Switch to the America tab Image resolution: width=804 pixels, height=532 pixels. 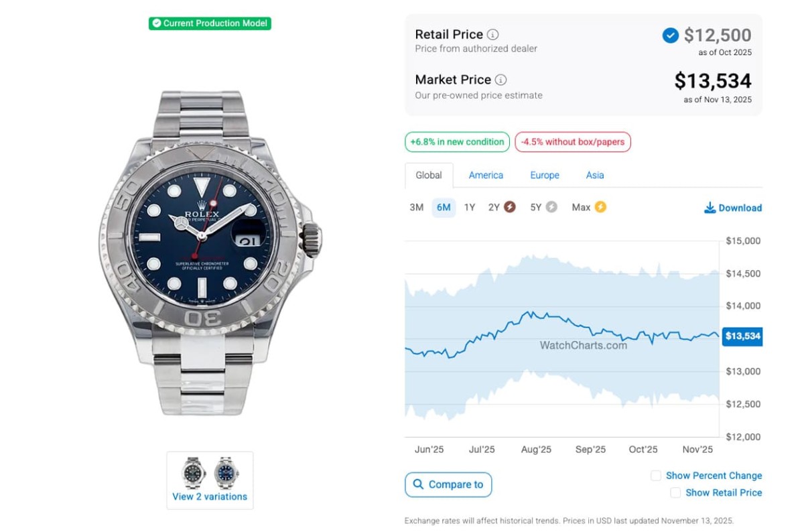486,175
